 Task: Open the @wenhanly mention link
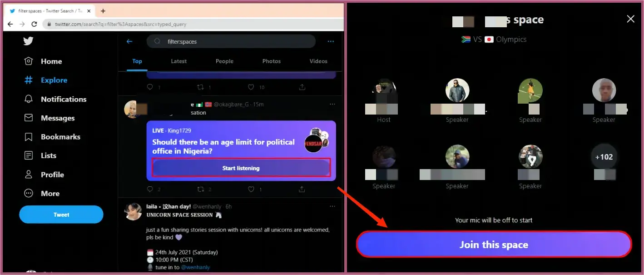coord(195,267)
